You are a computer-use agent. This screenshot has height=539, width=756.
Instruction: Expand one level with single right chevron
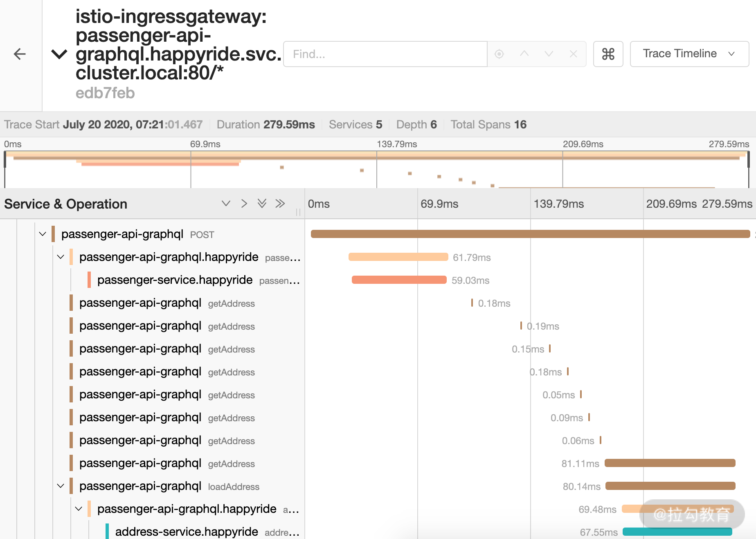(244, 204)
